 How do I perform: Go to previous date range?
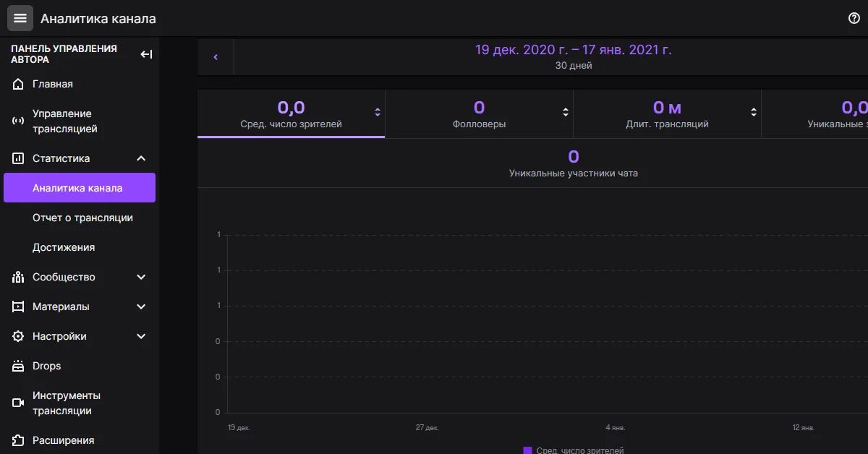pos(216,57)
